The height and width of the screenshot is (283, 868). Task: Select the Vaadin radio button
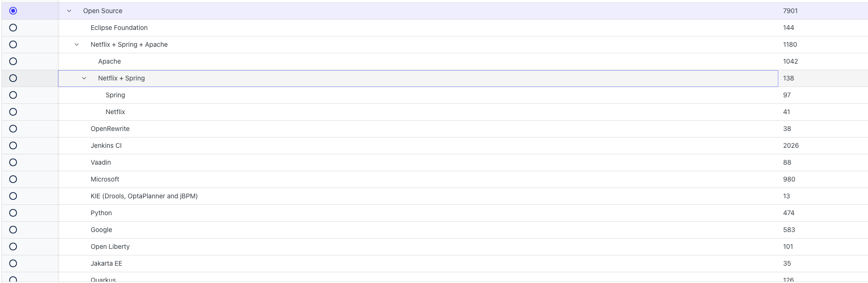click(13, 162)
